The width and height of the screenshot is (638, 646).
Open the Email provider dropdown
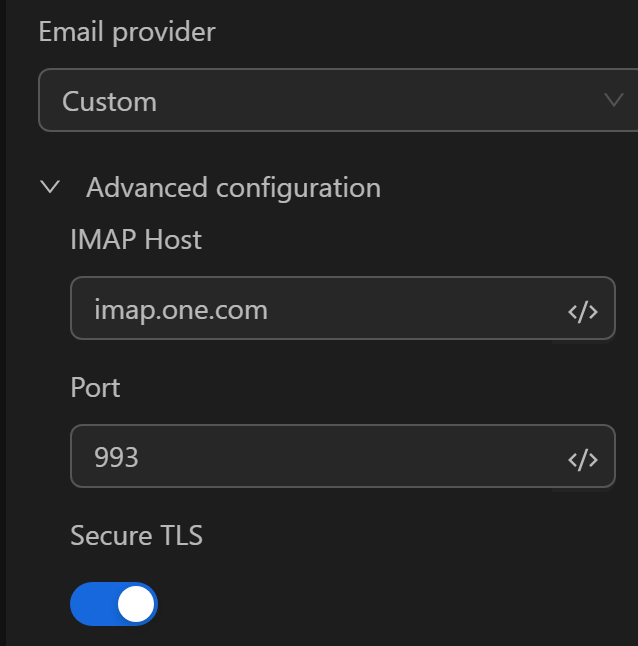pos(330,101)
